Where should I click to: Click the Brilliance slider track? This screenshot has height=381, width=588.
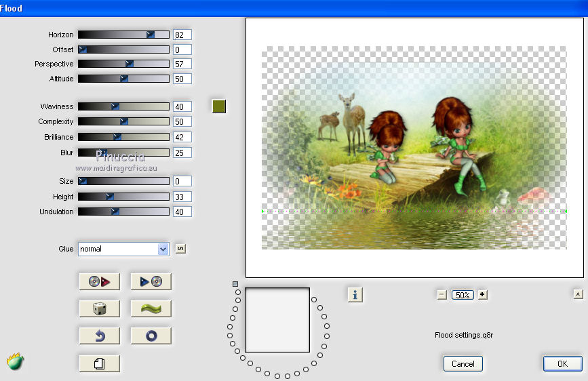point(123,137)
